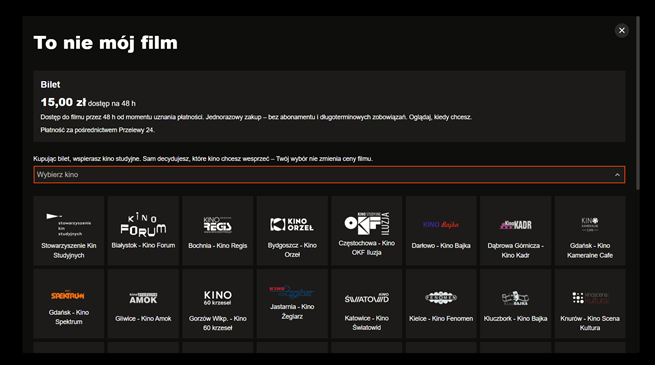The width and height of the screenshot is (655, 365).
Task: Select Białystok Kino Forum cinema tile
Action: point(143,231)
